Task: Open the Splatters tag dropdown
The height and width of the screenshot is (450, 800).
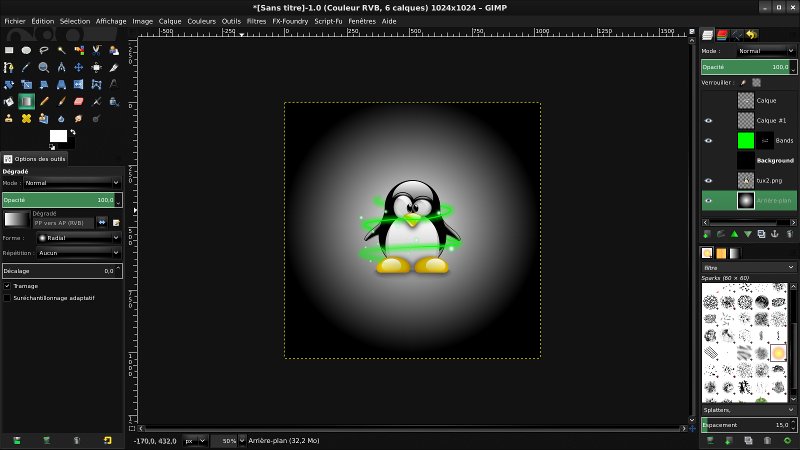Action: point(748,410)
